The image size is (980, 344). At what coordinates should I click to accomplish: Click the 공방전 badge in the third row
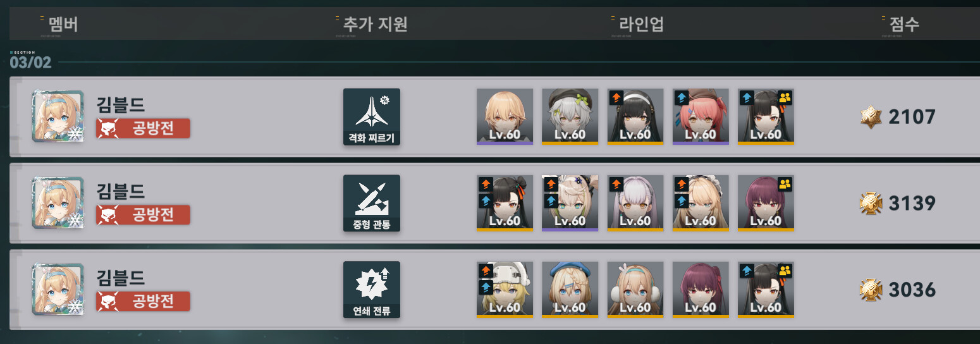click(x=143, y=302)
